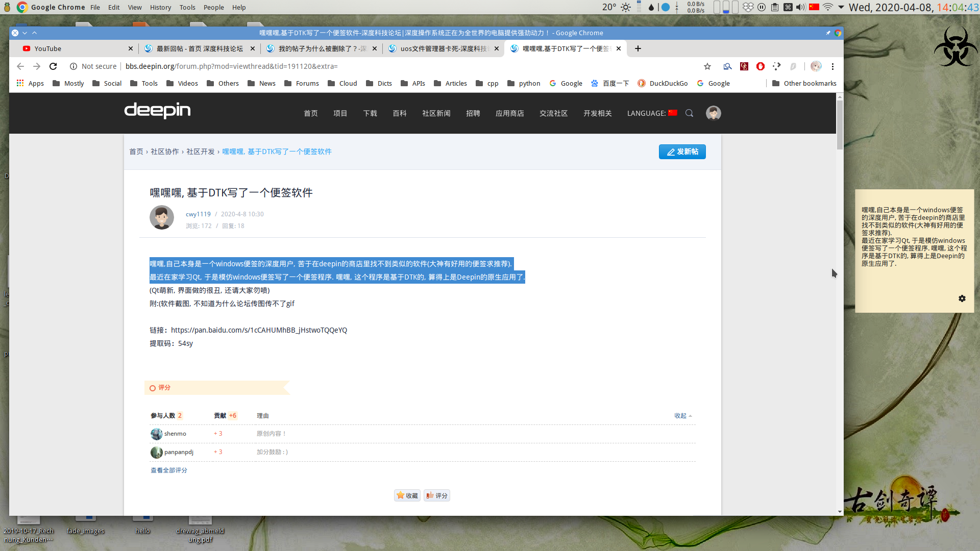Reload the current page
The image size is (980, 551).
click(53, 66)
